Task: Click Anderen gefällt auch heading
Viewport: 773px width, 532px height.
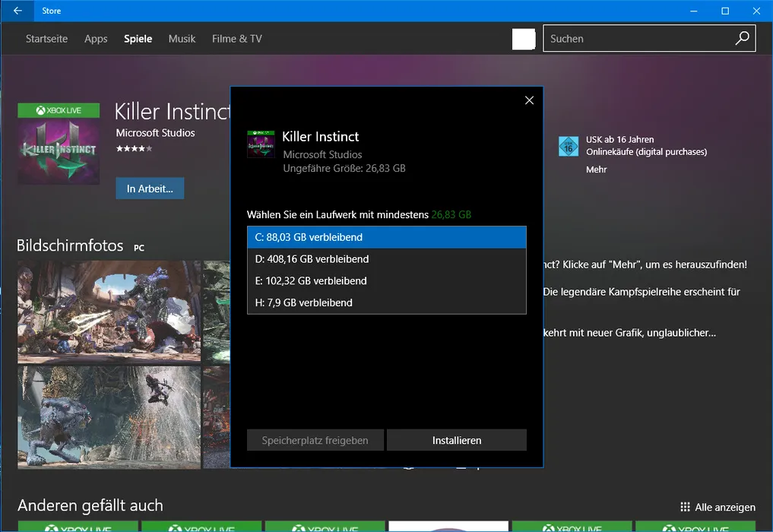Action: [x=90, y=505]
